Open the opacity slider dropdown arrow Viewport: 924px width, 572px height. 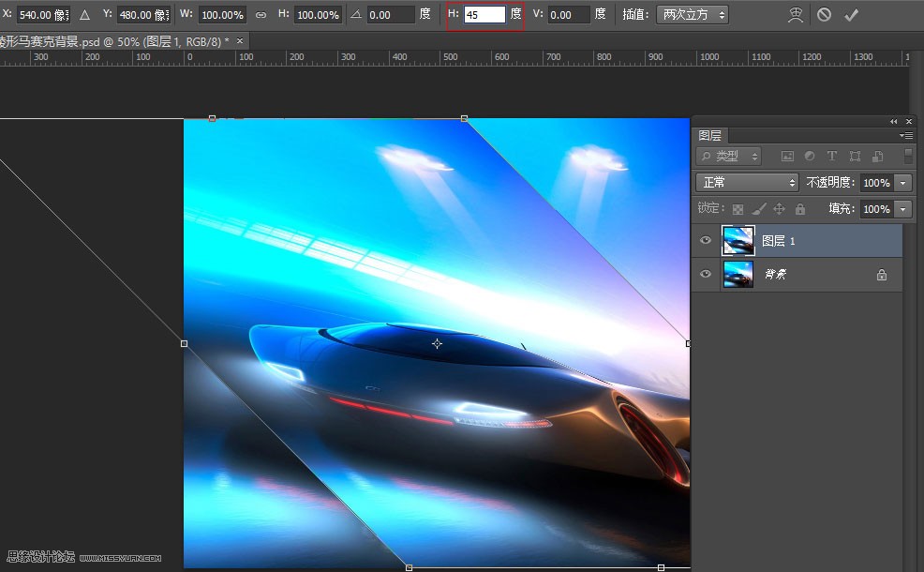pyautogui.click(x=902, y=183)
